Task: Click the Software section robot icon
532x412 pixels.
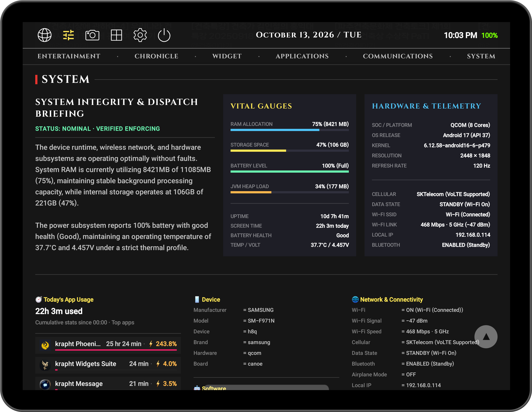Action: 197,388
